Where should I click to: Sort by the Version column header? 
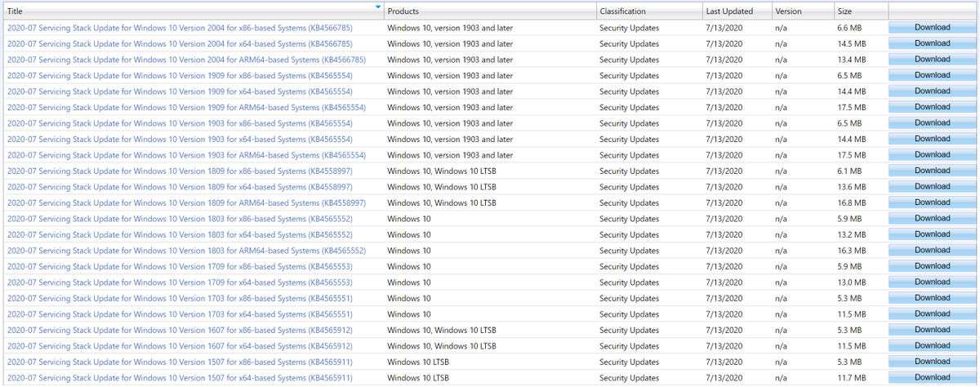pos(802,11)
